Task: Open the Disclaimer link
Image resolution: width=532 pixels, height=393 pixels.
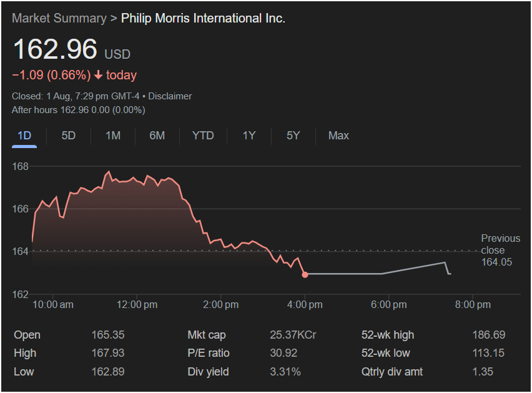Action: (170, 96)
